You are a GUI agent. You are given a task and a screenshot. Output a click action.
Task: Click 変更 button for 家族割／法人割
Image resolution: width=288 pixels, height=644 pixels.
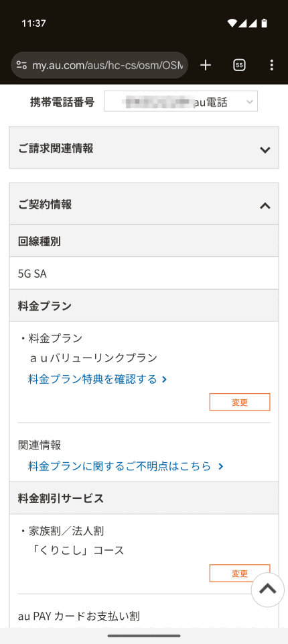240,573
